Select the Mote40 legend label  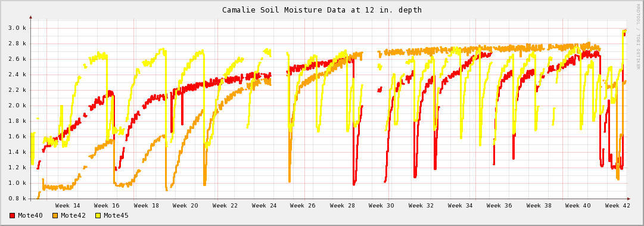pos(30,215)
